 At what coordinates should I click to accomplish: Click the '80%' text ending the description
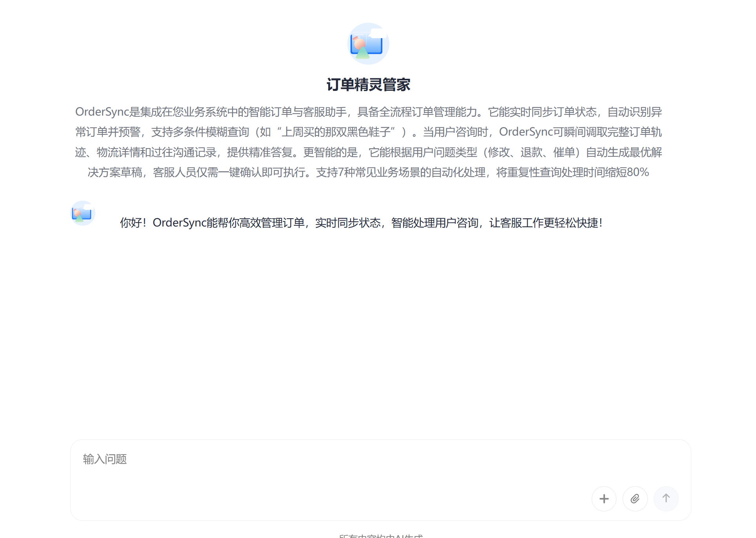point(638,172)
